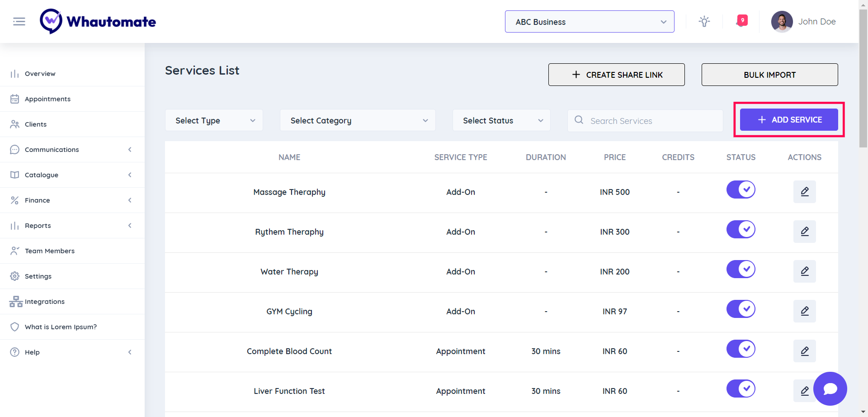Image resolution: width=868 pixels, height=417 pixels.
Task: Open the ABC Business selector
Action: (589, 22)
